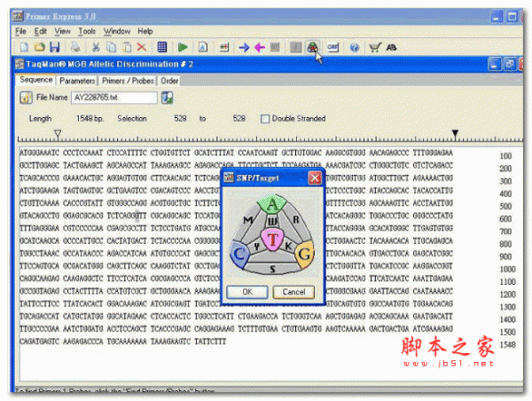Open the Edit menu
The image size is (532, 401).
(x=41, y=32)
